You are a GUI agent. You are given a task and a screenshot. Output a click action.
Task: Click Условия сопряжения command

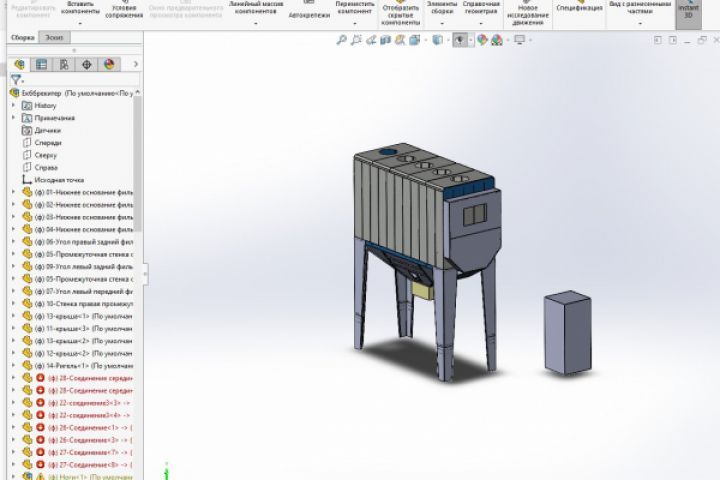(x=124, y=11)
